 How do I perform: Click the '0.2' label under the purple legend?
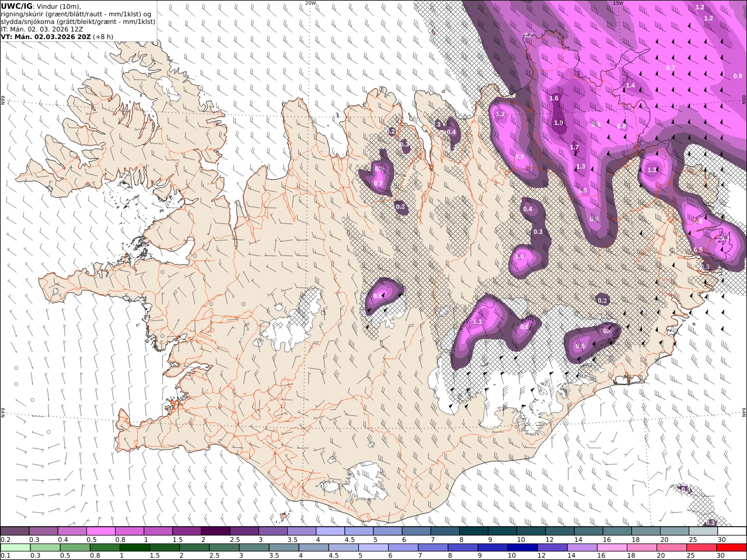[4, 540]
